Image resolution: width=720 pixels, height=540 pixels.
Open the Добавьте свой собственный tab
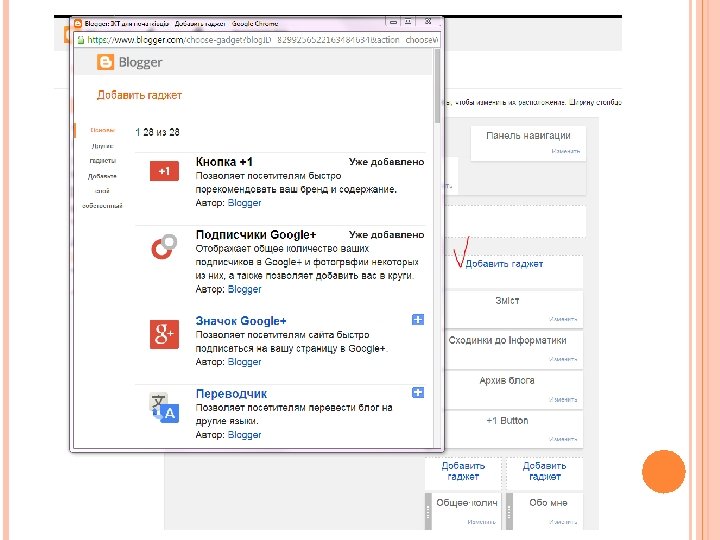[x=102, y=191]
